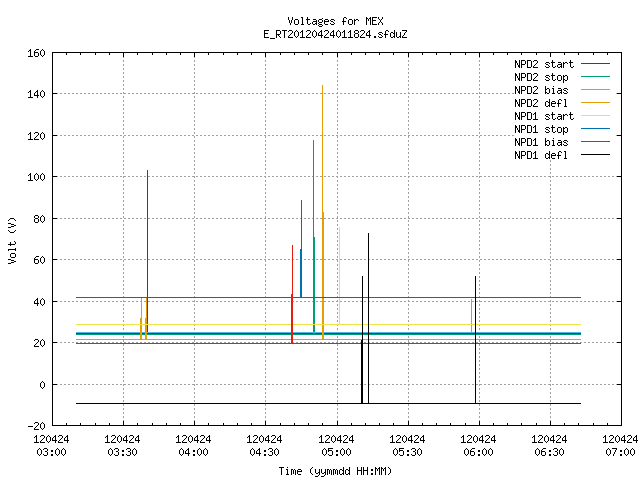The width and height of the screenshot is (640, 480).
Task: Click the chart title 'Voltages for MEX'
Action: [x=336, y=21]
